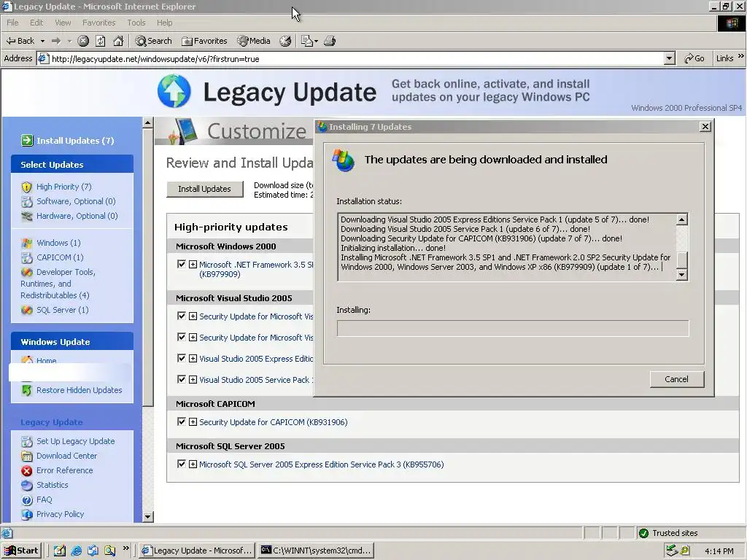Click the address URL field
The height and width of the screenshot is (560, 747).
[357, 58]
